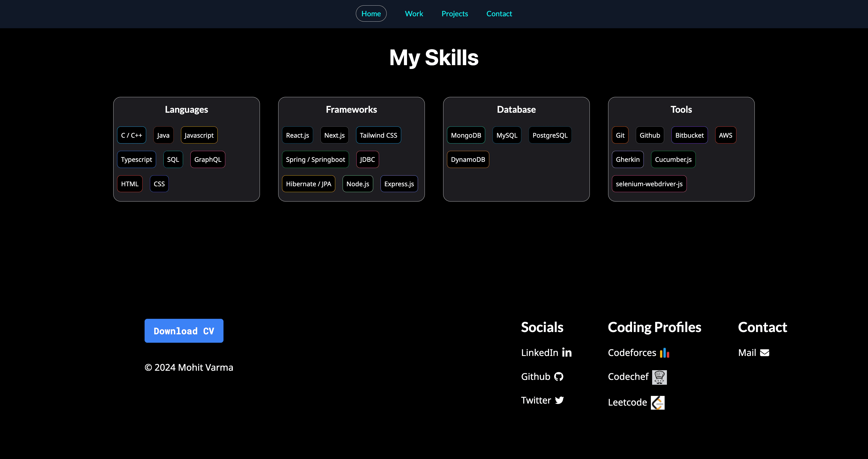
Task: Click the DynamoDB database tag
Action: tap(468, 159)
